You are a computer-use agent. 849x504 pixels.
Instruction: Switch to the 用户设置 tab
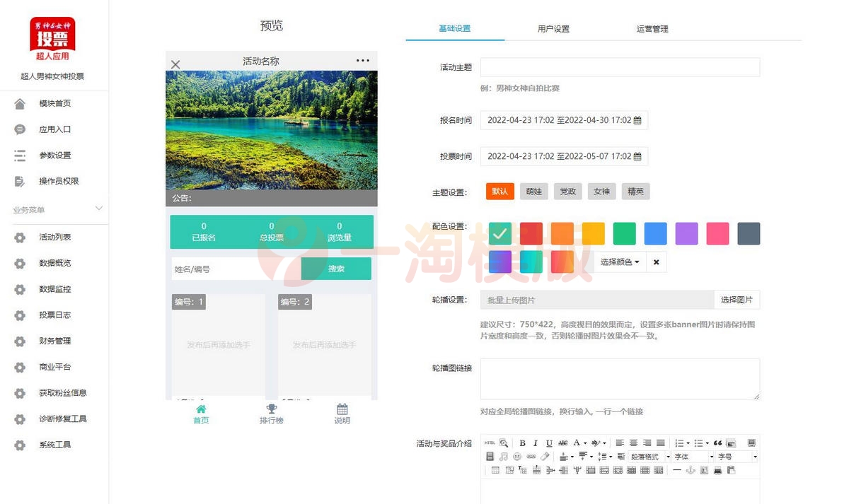point(553,29)
